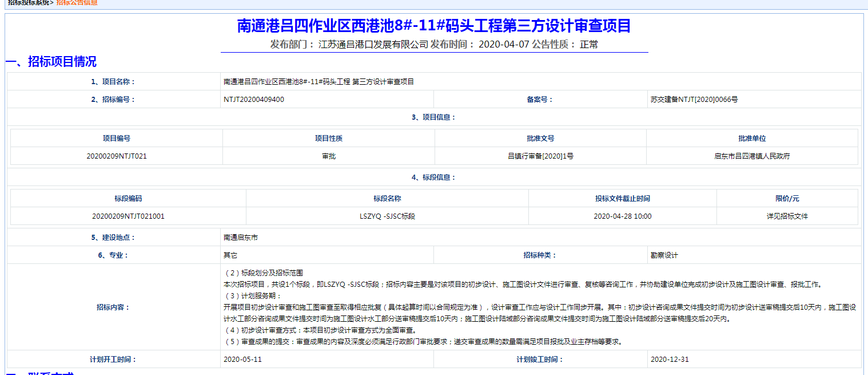Image resolution: width=868 pixels, height=375 pixels.
Task: Click the label 1、项目名称
Action: pos(114,82)
